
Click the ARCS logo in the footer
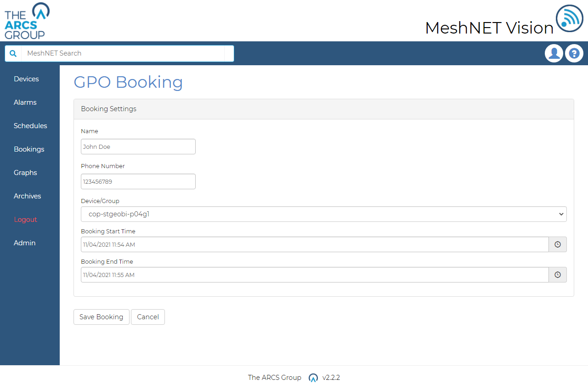pyautogui.click(x=313, y=378)
